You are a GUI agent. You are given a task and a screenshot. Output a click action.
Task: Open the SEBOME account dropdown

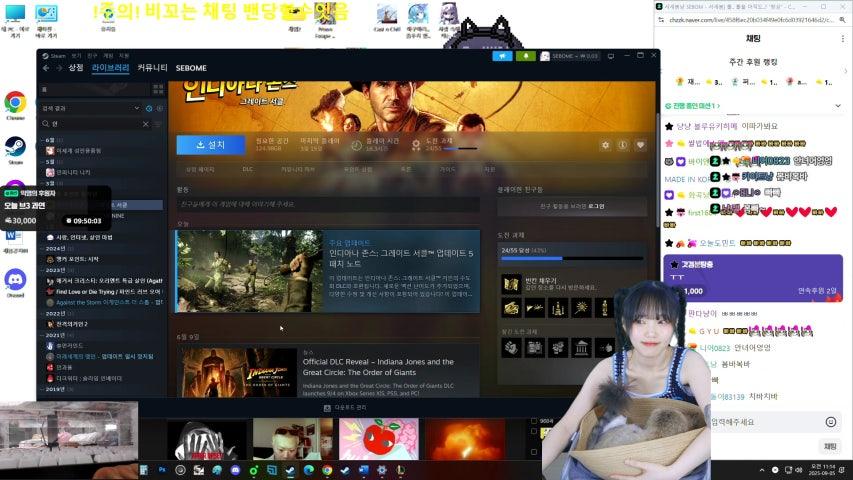570,56
